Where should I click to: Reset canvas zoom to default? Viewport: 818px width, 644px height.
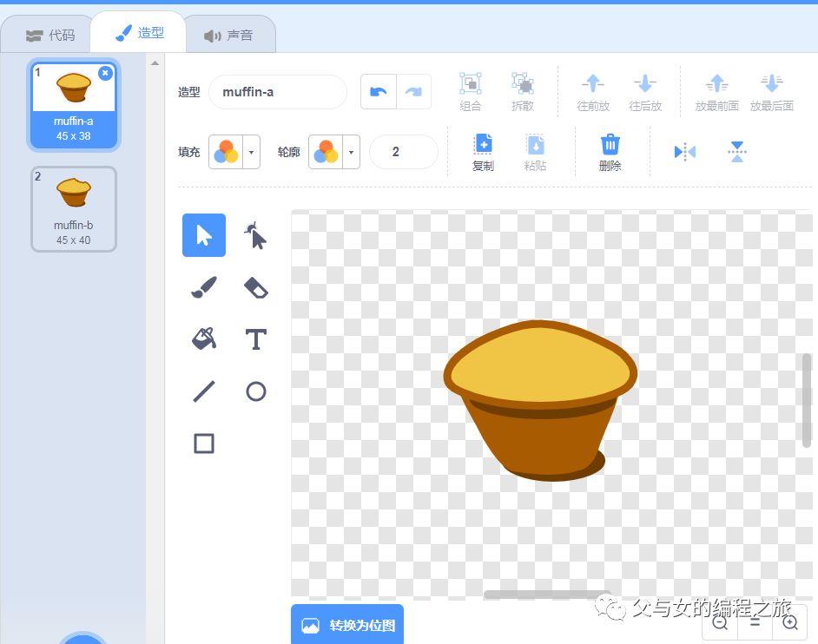(x=755, y=622)
